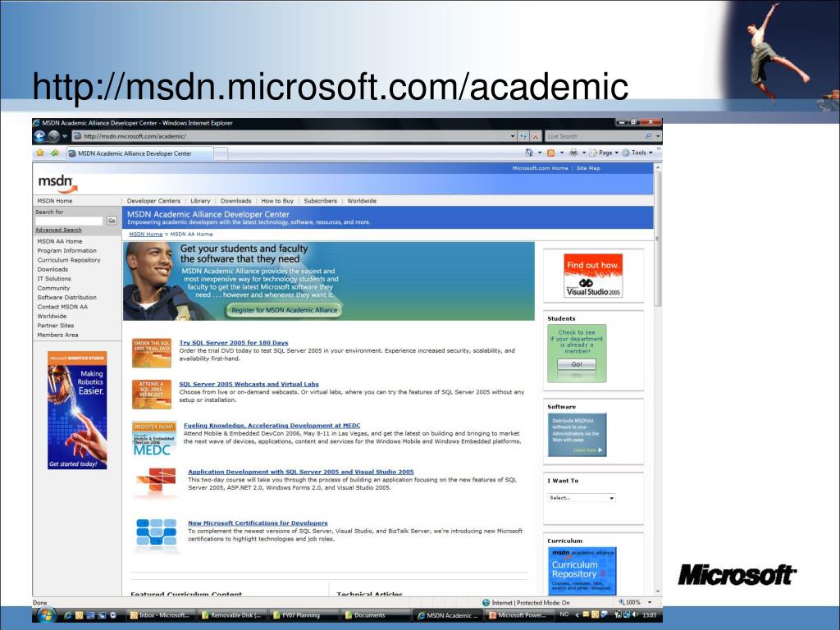Click the Curriculum Repository image
The width and height of the screenshot is (840, 630).
click(x=582, y=571)
